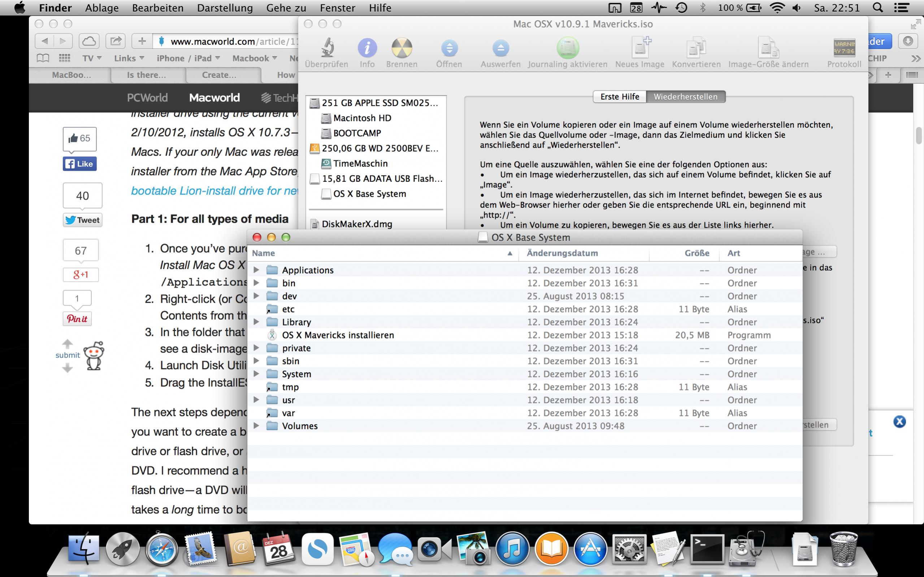Screen dimensions: 924x577
Task: Click the Facebook Like button
Action: click(79, 164)
